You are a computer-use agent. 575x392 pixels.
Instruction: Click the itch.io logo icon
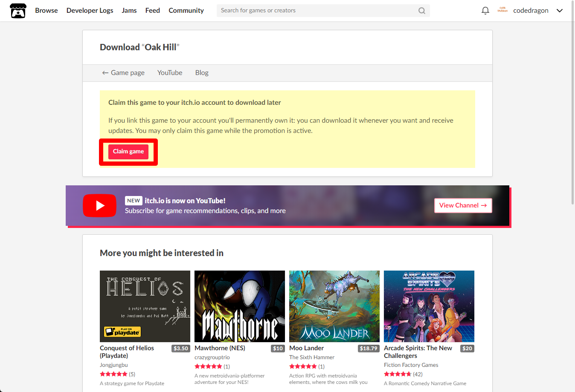tap(18, 11)
